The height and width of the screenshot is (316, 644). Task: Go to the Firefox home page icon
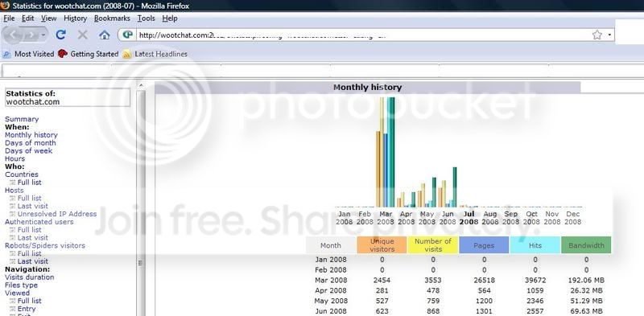click(x=105, y=35)
